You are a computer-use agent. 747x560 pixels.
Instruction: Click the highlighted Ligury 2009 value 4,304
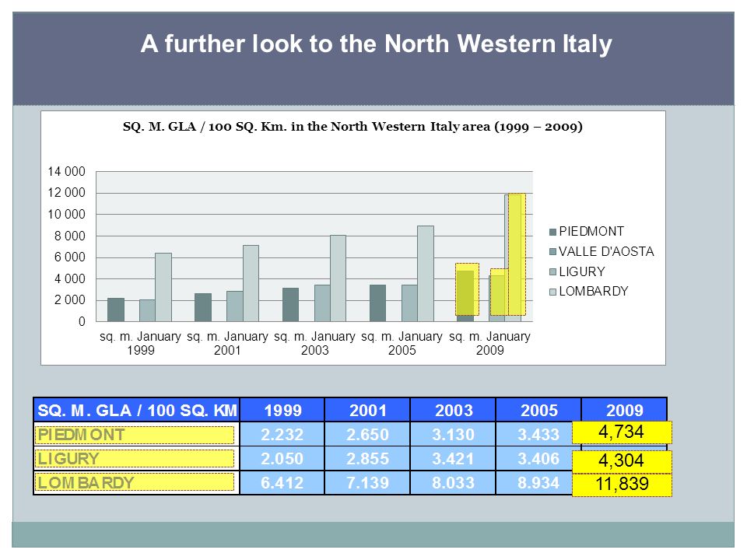[622, 461]
